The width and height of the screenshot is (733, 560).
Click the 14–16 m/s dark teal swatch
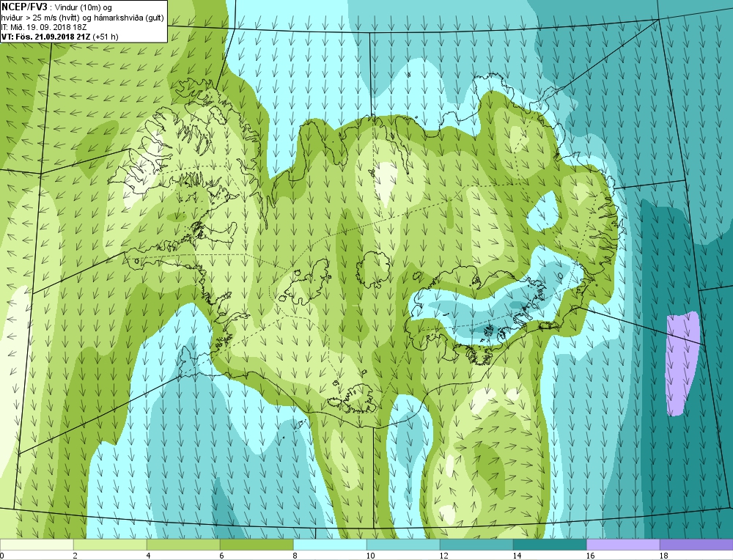550,545
